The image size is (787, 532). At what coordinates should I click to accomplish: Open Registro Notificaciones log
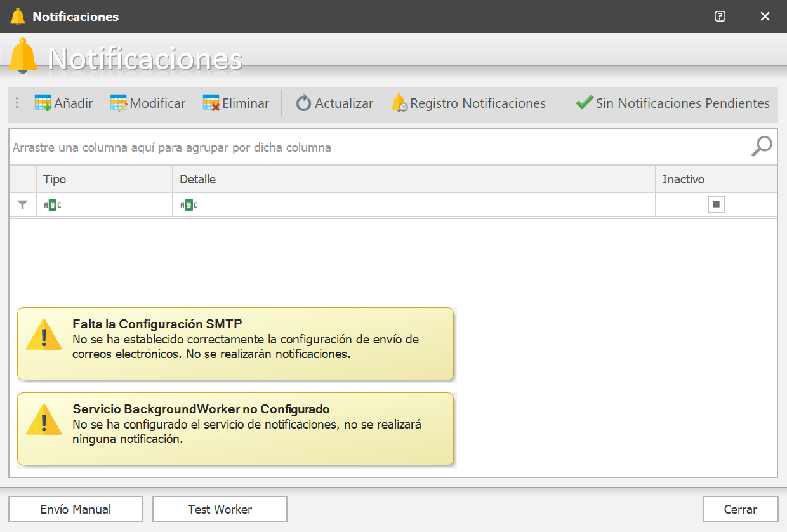coord(468,103)
